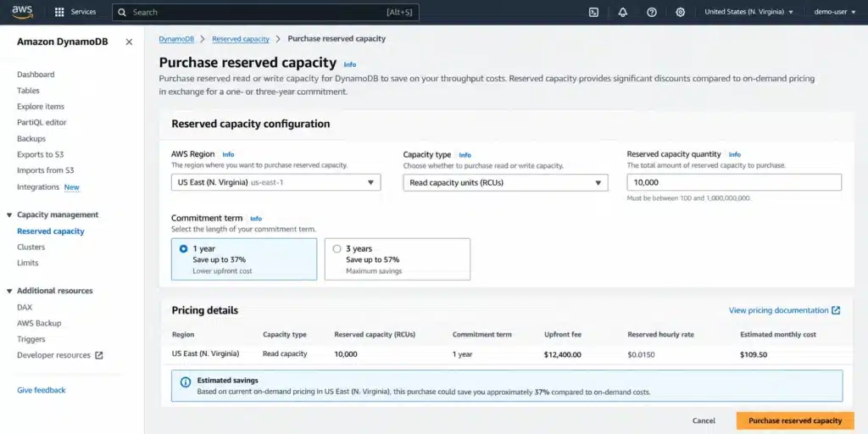The width and height of the screenshot is (868, 434).
Task: Click the Services label in top bar
Action: [84, 12]
